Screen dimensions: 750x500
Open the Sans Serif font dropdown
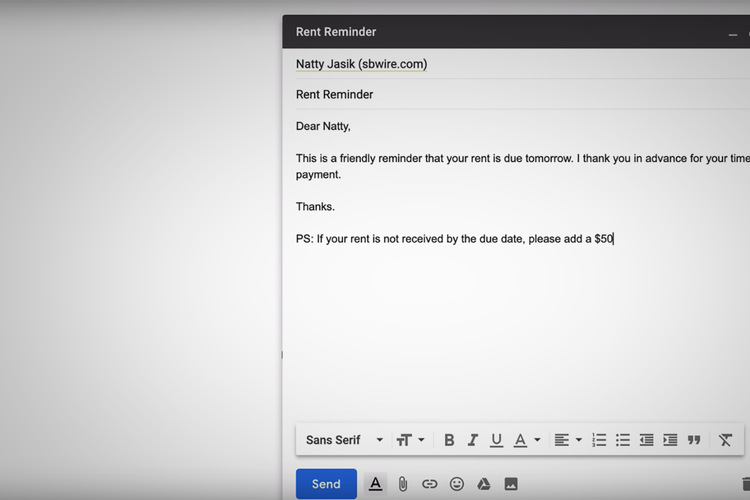344,440
